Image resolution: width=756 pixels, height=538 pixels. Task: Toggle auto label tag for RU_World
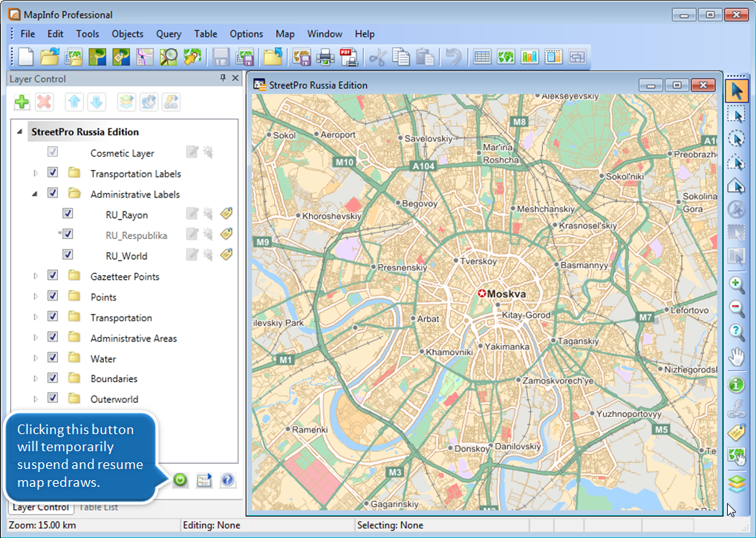click(227, 254)
